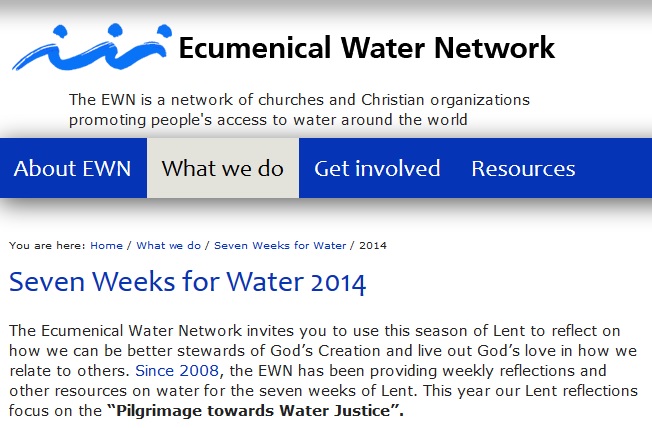The height and width of the screenshot is (428, 652).
Task: Open Seven Weeks for Water breadcrumb link
Action: [280, 245]
